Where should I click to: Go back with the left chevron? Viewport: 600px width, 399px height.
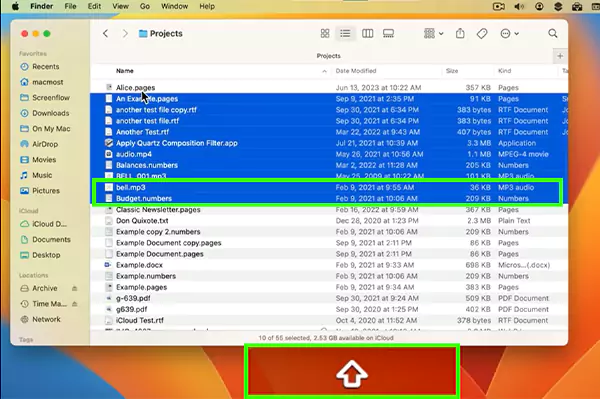coord(106,34)
